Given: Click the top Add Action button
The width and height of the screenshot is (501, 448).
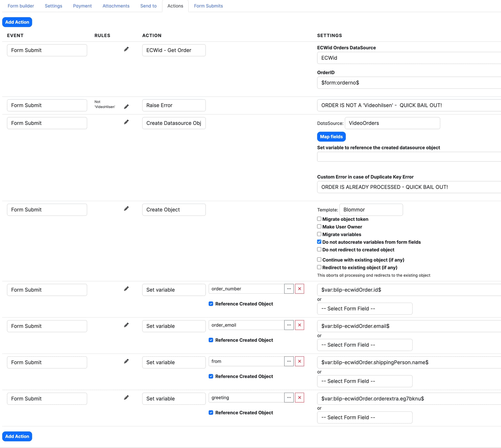Looking at the screenshot, I should click(x=17, y=22).
